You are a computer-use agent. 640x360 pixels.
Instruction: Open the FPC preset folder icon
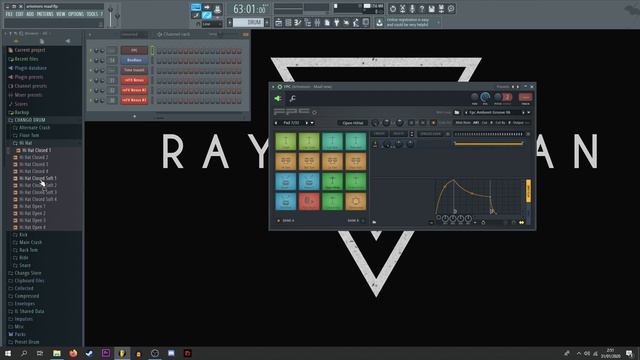(x=457, y=112)
